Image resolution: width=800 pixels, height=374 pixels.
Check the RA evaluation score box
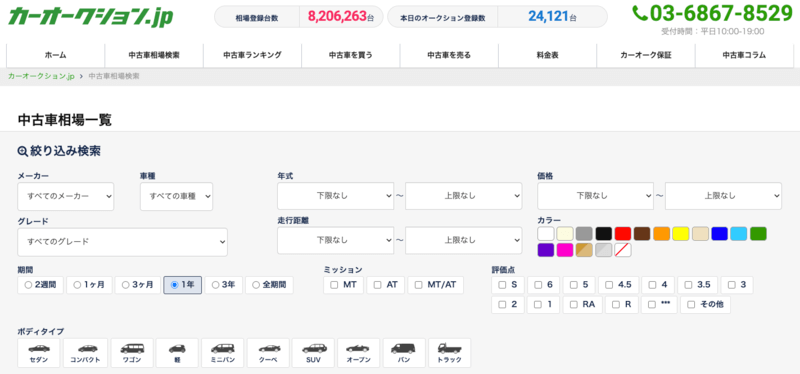coord(573,305)
